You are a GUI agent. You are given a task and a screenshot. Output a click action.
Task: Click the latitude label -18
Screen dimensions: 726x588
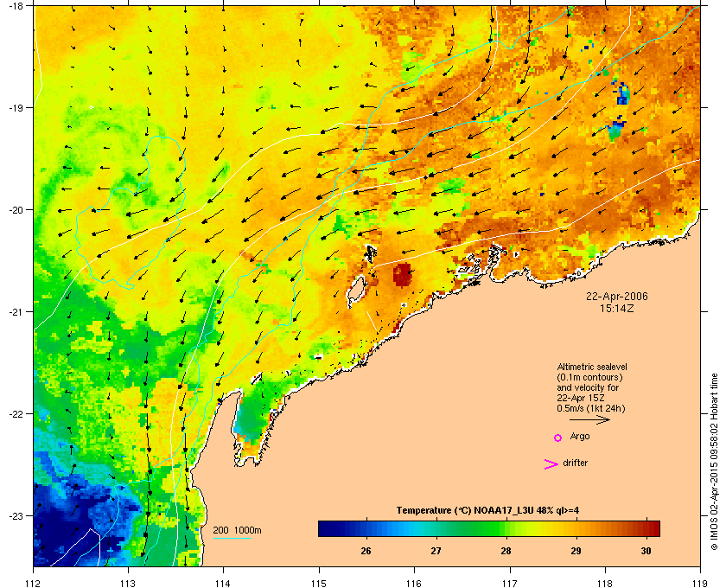[16, 5]
